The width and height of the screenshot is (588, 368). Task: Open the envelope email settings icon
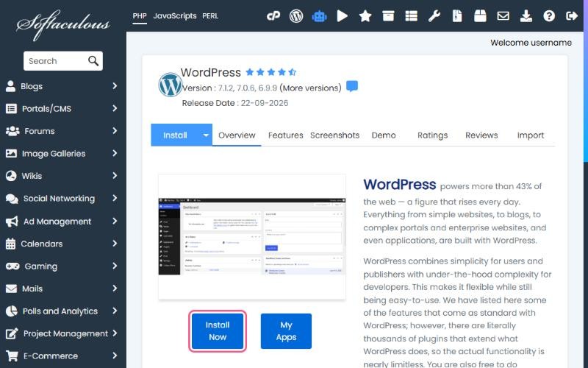503,16
